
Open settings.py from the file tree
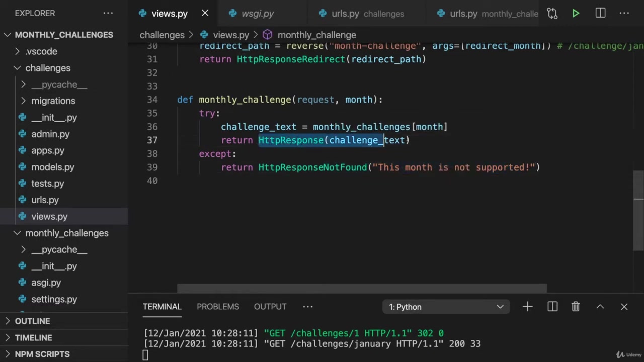point(54,299)
